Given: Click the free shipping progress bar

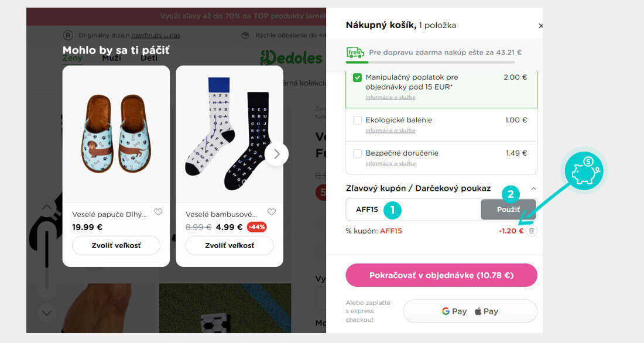Looking at the screenshot, I should click(x=430, y=63).
